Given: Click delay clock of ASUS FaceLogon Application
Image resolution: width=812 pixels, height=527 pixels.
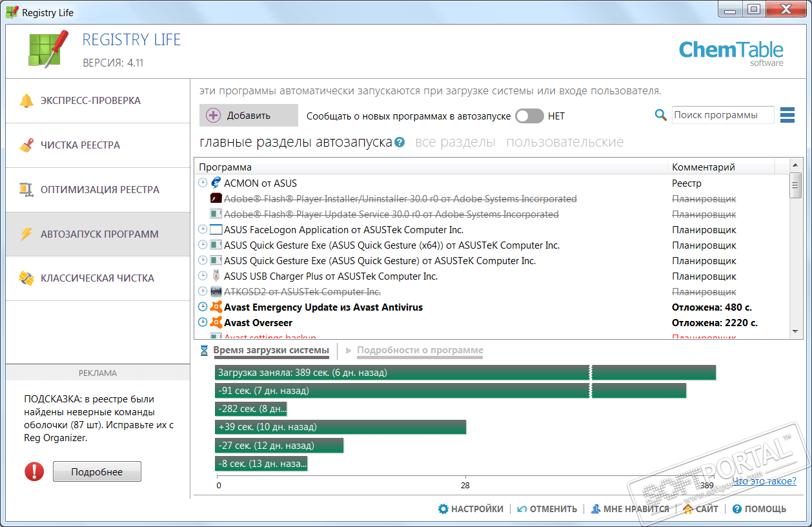Looking at the screenshot, I should pos(203,230).
